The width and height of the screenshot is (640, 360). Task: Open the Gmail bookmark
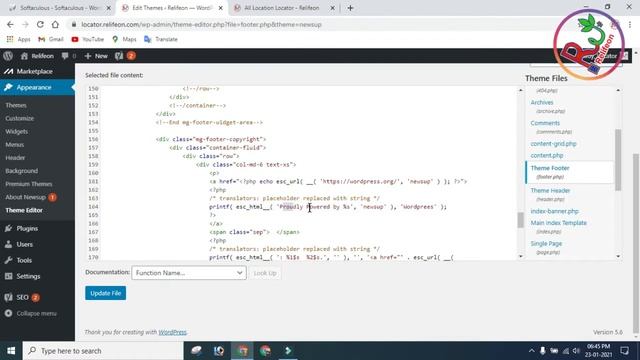[x=51, y=39]
